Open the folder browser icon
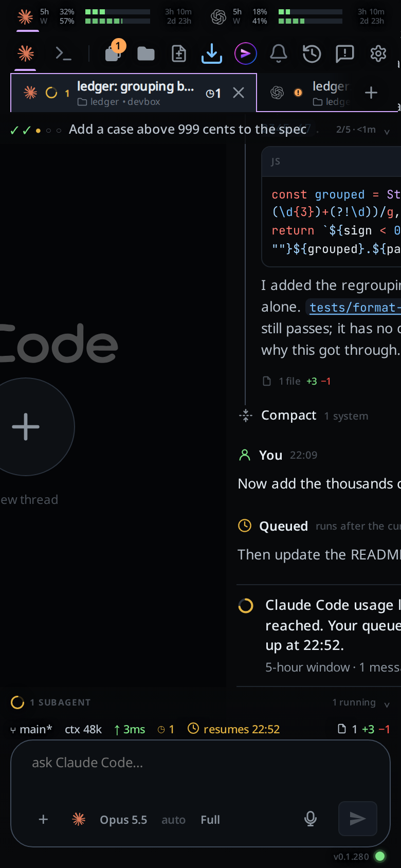 point(146,53)
